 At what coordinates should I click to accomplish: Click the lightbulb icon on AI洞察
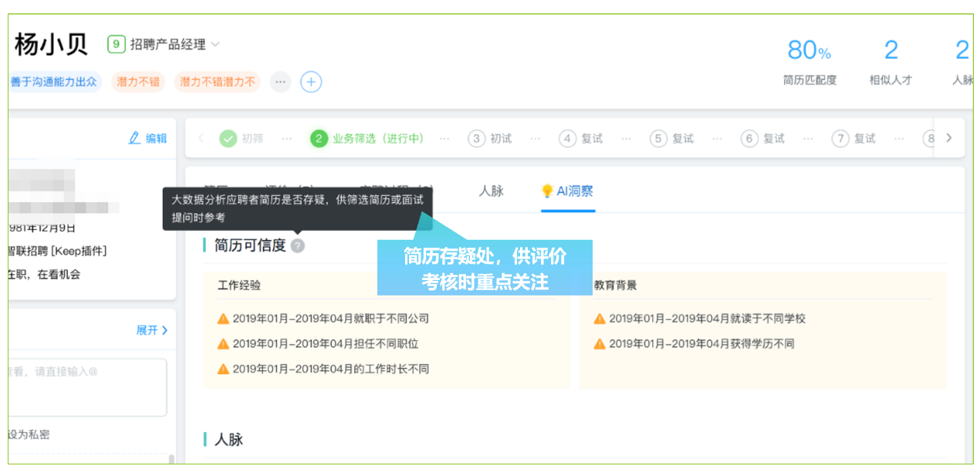point(547,191)
